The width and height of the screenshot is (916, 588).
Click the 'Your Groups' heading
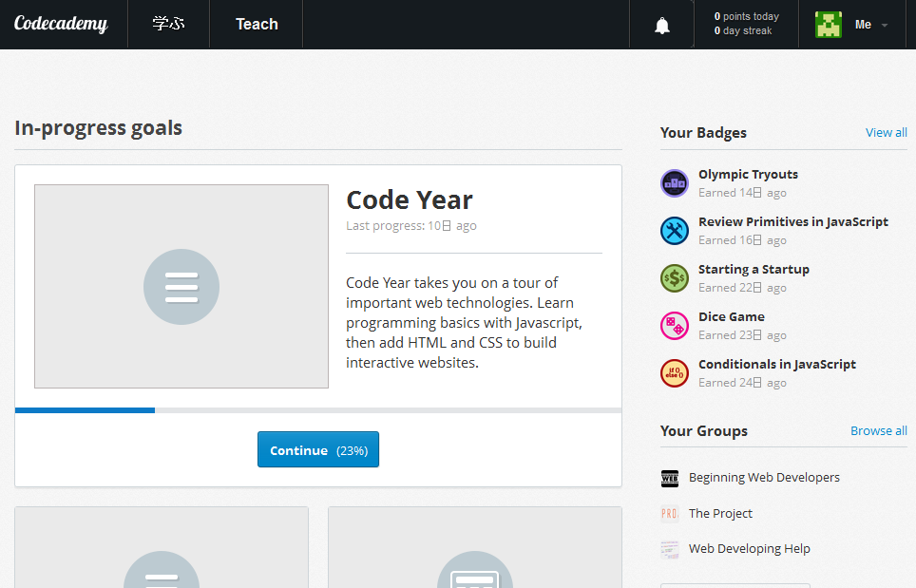pos(704,431)
